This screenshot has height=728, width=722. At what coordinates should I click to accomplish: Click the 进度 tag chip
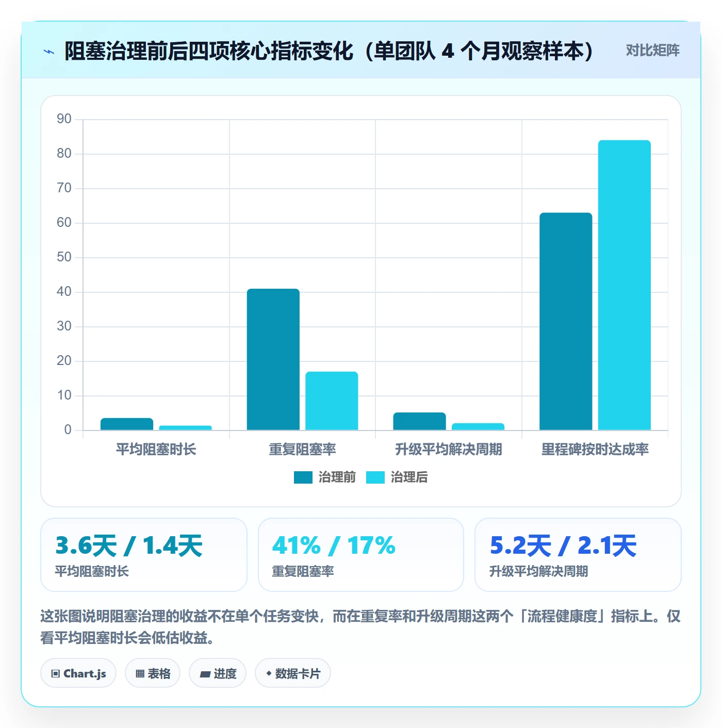tap(218, 673)
